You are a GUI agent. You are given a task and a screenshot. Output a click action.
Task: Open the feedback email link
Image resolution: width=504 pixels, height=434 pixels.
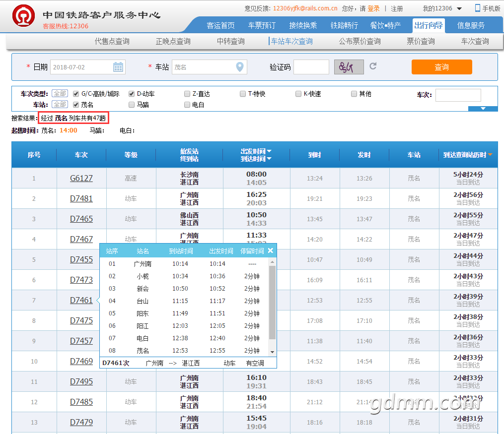305,8
